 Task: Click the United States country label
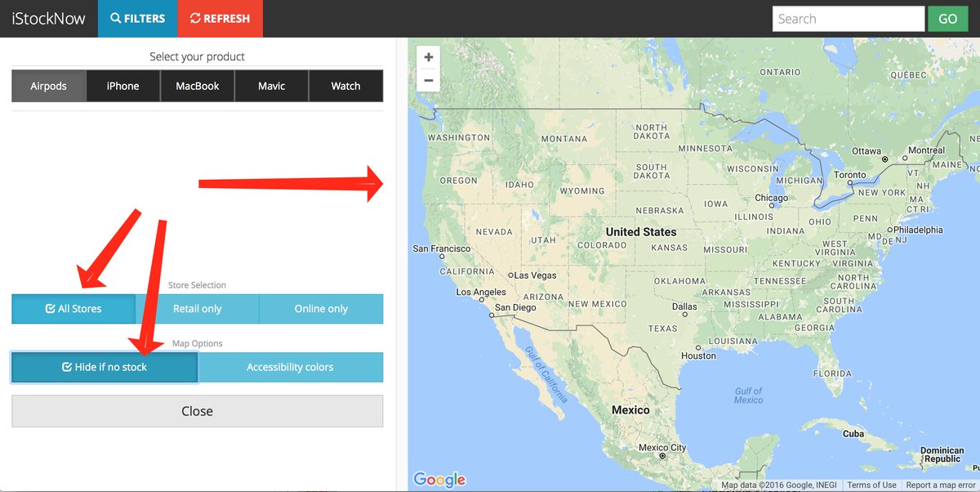[x=641, y=232]
